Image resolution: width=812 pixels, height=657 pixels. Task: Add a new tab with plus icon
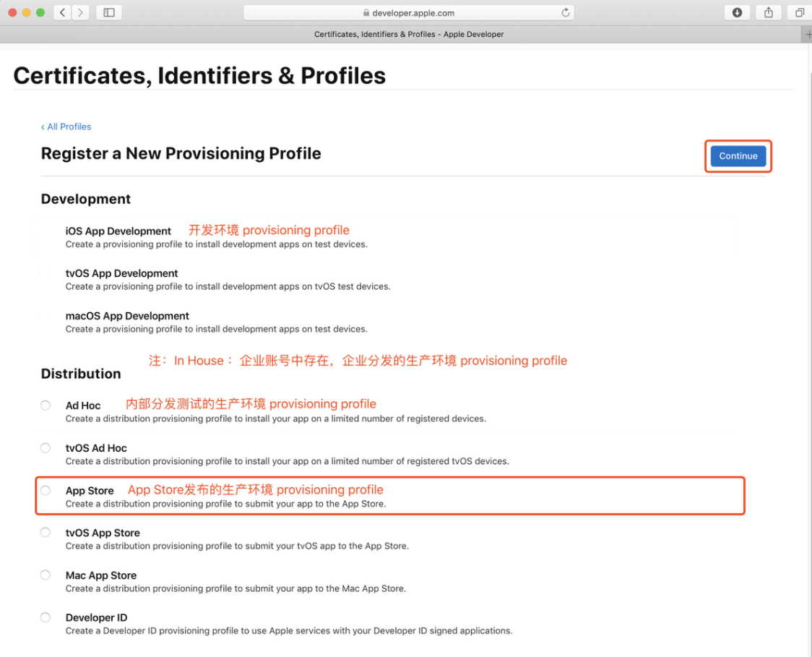point(808,34)
